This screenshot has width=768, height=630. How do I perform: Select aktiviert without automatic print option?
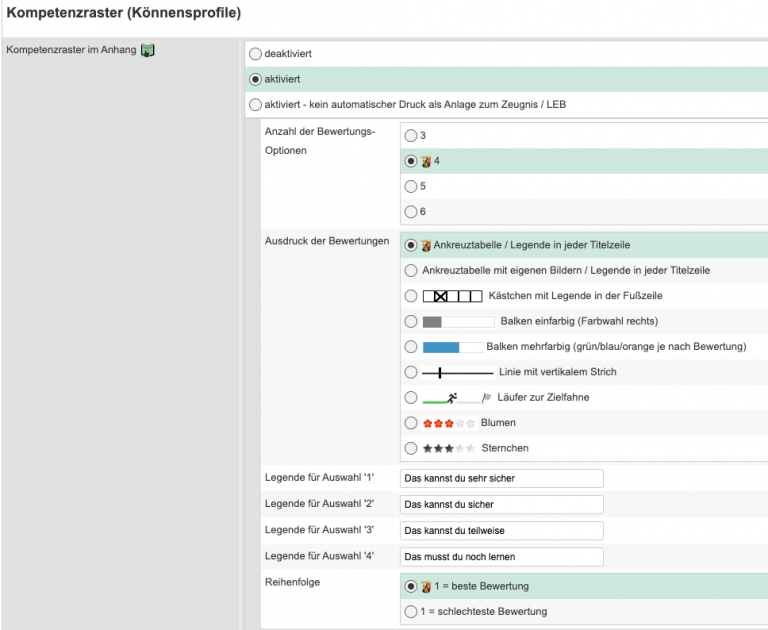[x=255, y=105]
